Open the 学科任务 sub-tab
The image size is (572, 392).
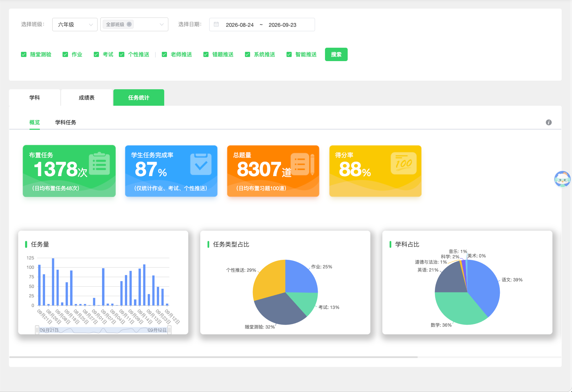point(66,122)
